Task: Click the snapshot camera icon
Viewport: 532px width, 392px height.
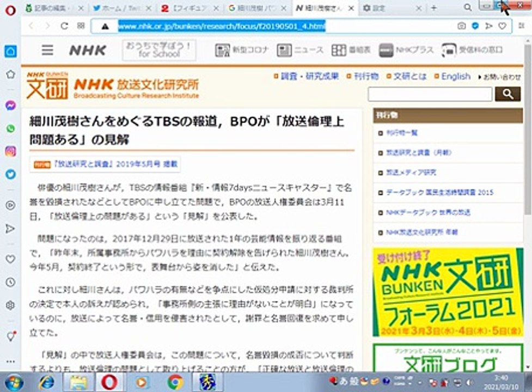Action: (461, 26)
